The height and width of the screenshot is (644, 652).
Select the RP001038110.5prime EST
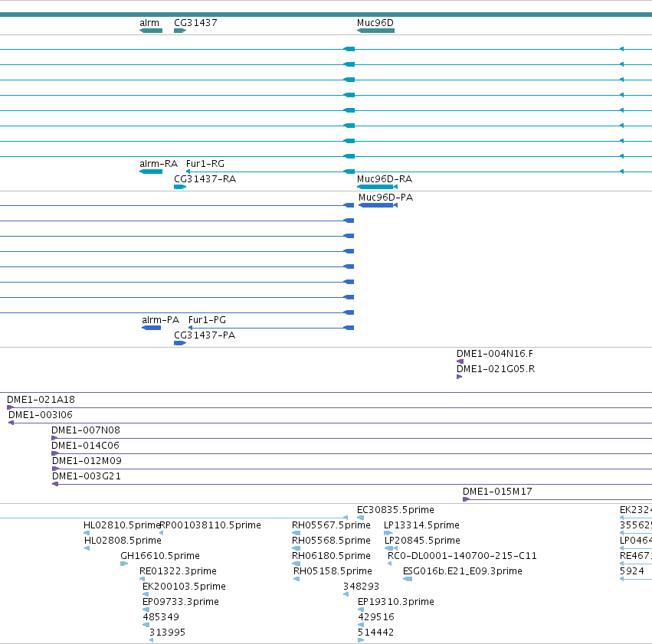click(162, 533)
